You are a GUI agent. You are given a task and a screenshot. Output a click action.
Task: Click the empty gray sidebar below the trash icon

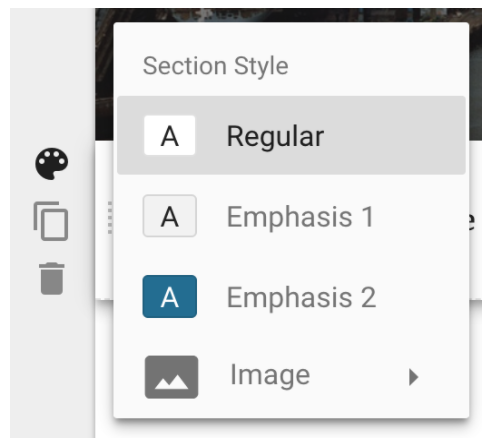tap(52, 367)
